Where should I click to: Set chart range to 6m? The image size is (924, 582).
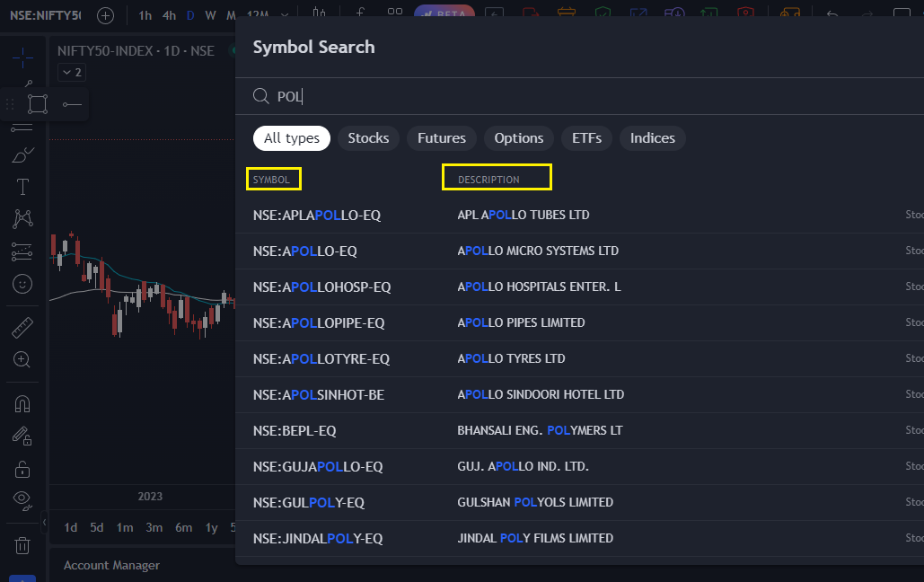tap(183, 527)
